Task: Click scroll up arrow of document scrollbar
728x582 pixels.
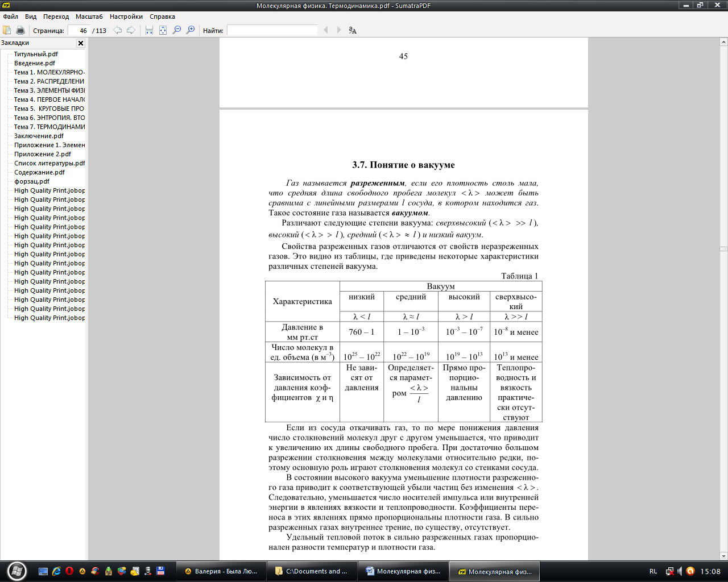Action: [723, 42]
